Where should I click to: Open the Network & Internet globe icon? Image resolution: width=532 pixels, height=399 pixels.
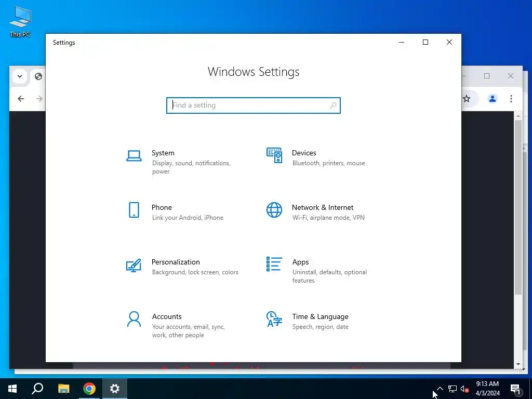[274, 210]
